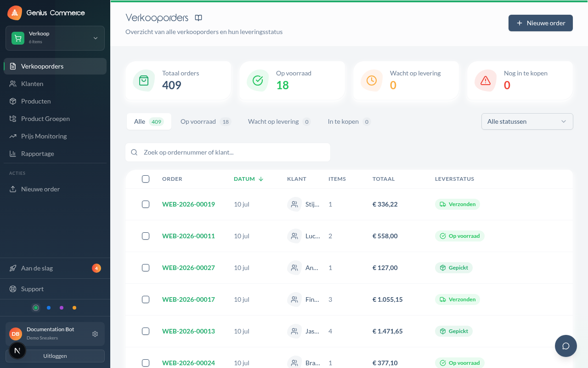The width and height of the screenshot is (588, 368).
Task: Click the Nieuwe order button in header
Action: point(541,23)
